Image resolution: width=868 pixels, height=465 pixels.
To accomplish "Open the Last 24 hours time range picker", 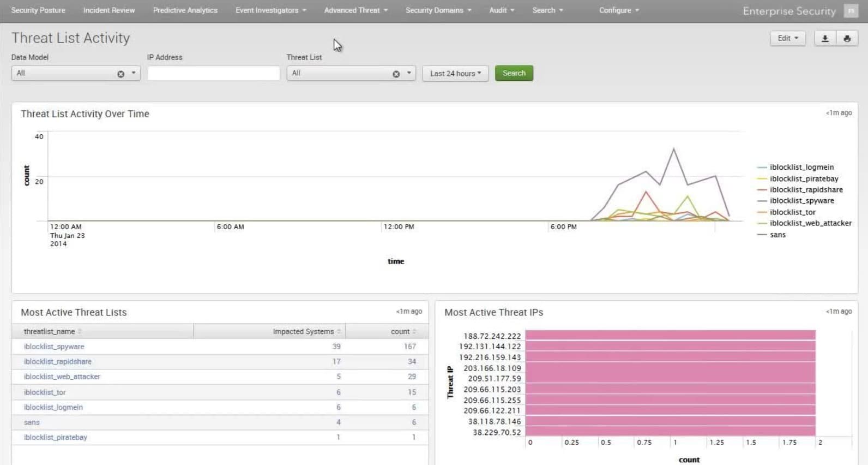I will pos(455,73).
